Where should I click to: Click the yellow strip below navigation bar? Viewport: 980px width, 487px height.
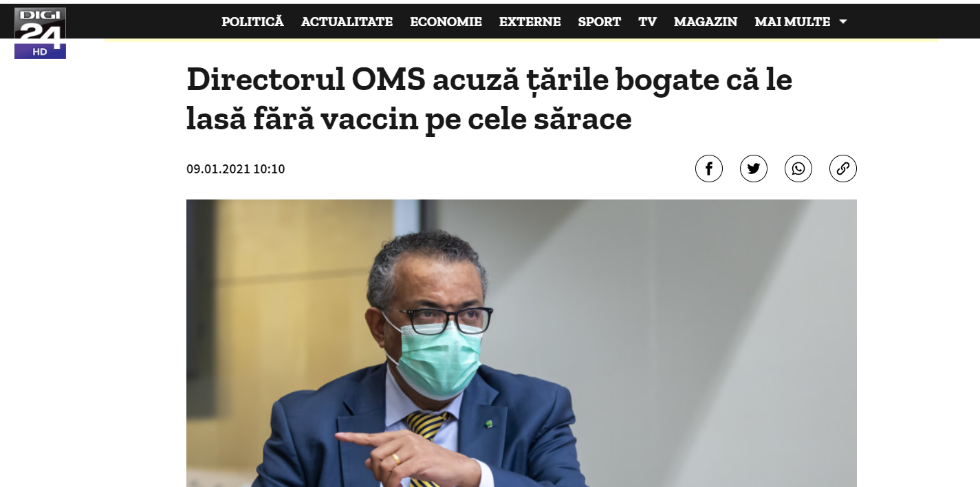[x=521, y=40]
